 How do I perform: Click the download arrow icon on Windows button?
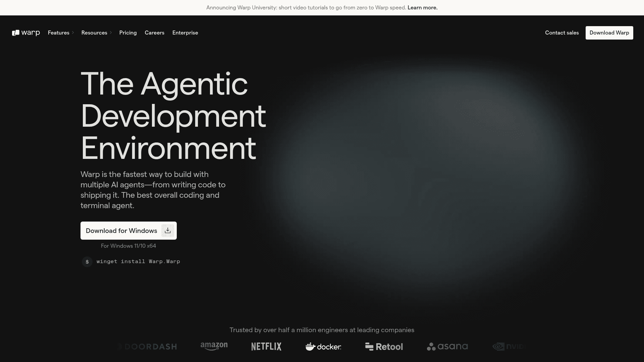click(168, 231)
